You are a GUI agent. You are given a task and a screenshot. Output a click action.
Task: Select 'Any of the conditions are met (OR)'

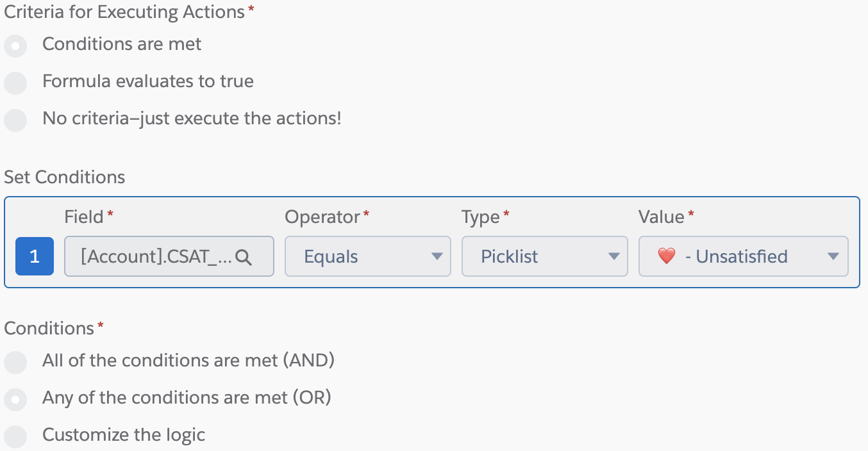point(15,400)
